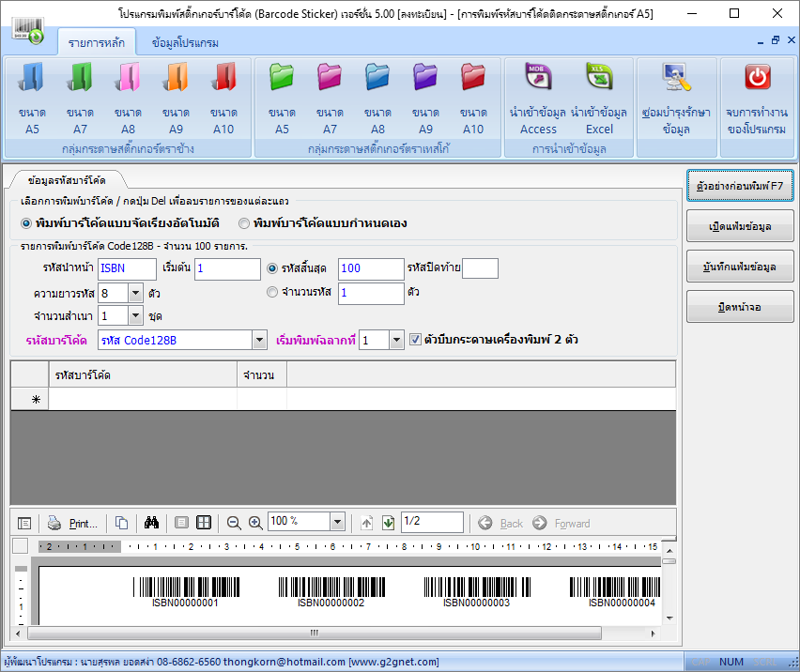Click the print preview F7 button
The image size is (800, 672).
click(740, 186)
